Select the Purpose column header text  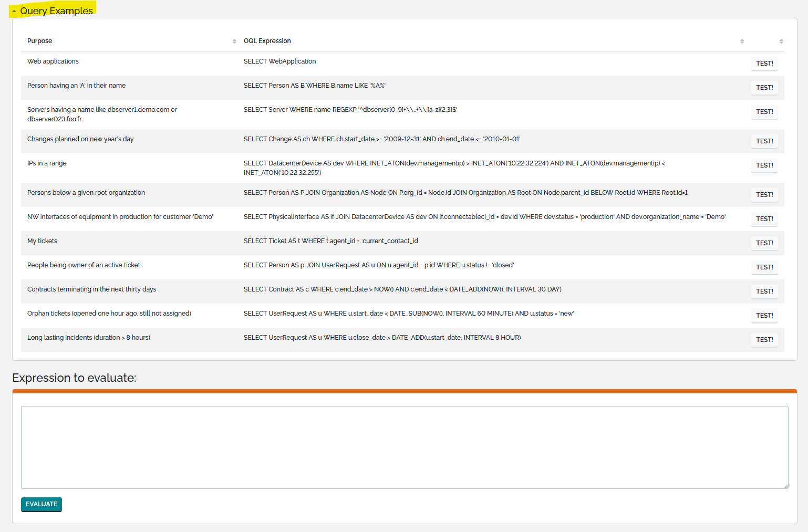pyautogui.click(x=40, y=41)
